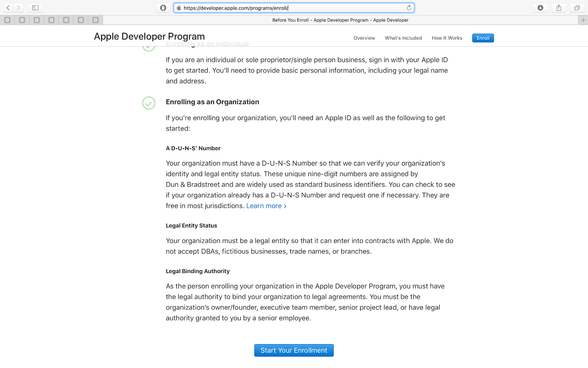Select the Overview navigation item
The height and width of the screenshot is (368, 588).
tap(364, 38)
